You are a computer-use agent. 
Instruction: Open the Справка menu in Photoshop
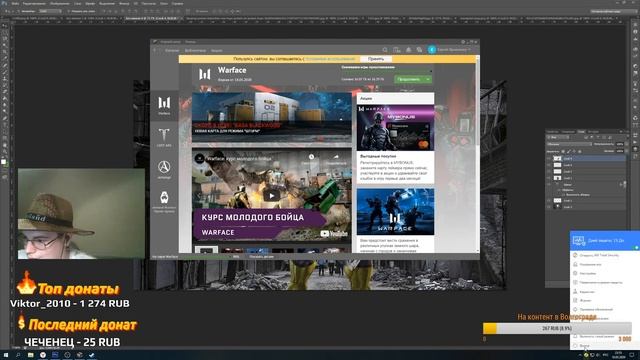coord(177,3)
